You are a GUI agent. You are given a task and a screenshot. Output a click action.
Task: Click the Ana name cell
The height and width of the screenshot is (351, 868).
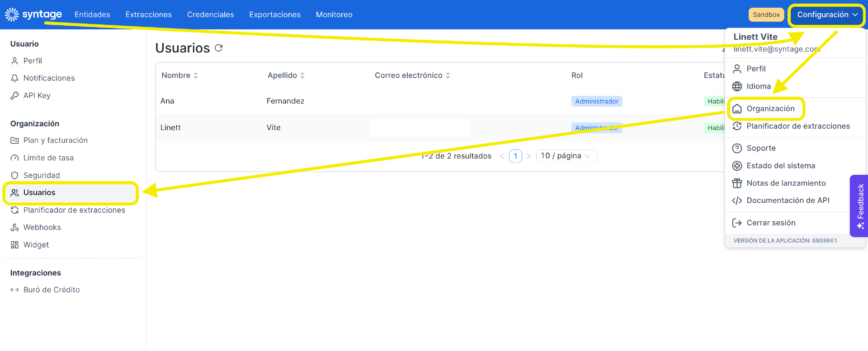(167, 101)
